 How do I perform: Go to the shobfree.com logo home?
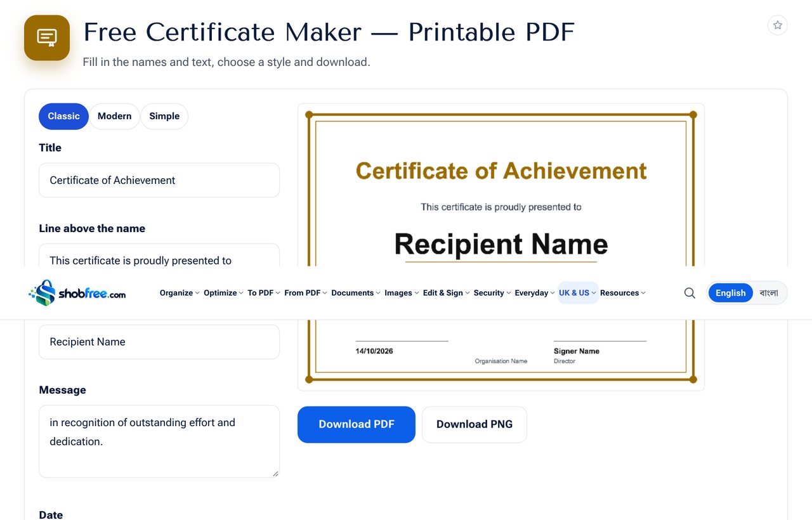tap(77, 293)
